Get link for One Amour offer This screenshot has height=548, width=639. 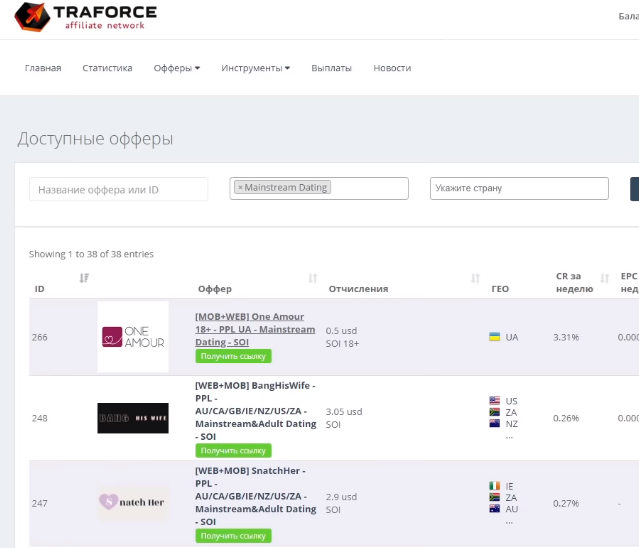[x=233, y=356]
